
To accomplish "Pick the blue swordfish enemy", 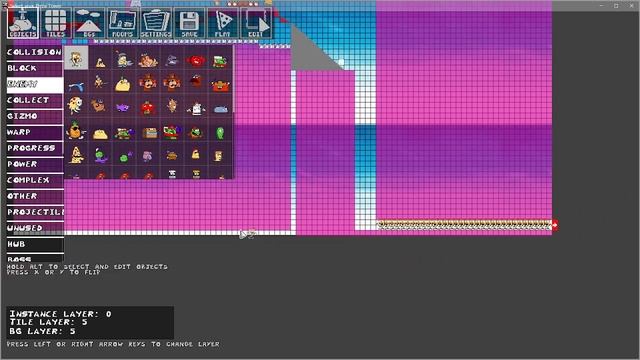I will point(76,86).
